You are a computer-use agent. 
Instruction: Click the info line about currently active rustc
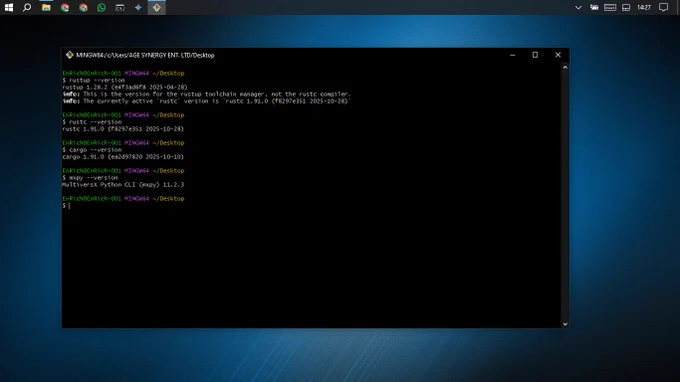click(x=206, y=101)
